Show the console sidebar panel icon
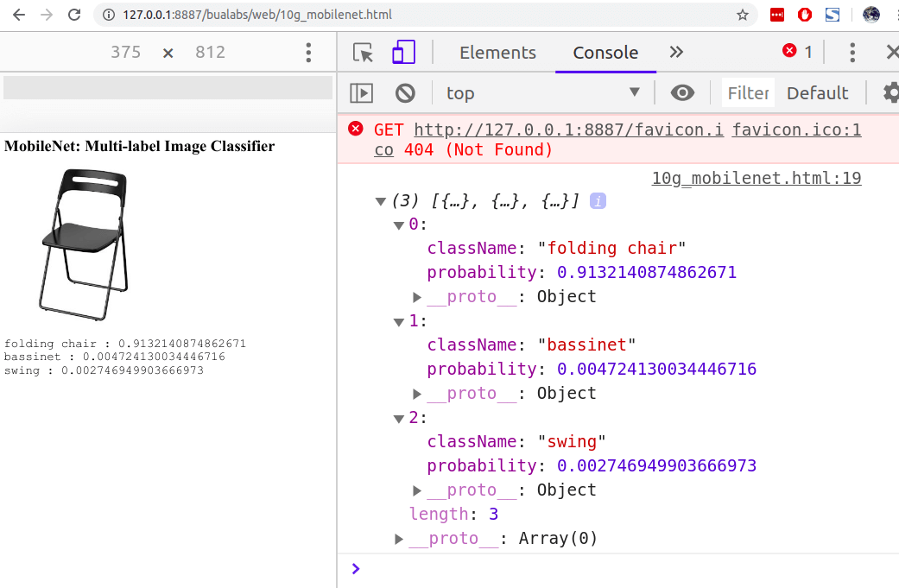899x588 pixels. (361, 93)
